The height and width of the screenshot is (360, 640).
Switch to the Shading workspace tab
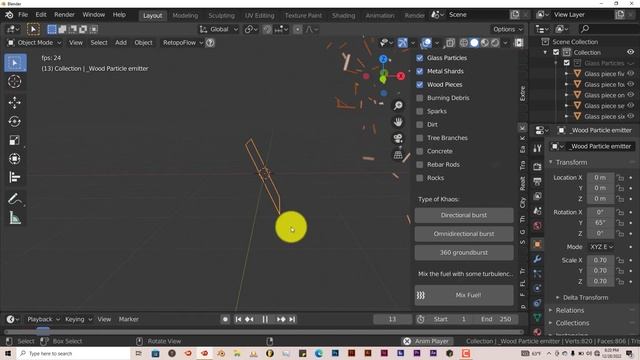pos(343,16)
